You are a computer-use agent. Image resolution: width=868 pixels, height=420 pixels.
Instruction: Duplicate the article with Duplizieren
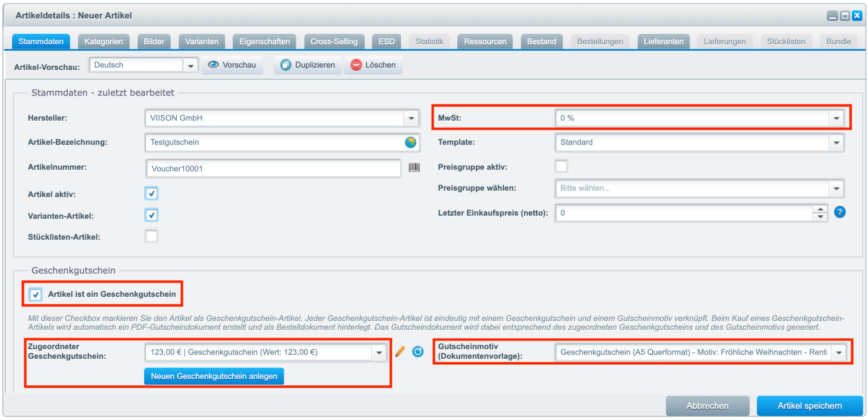point(308,65)
